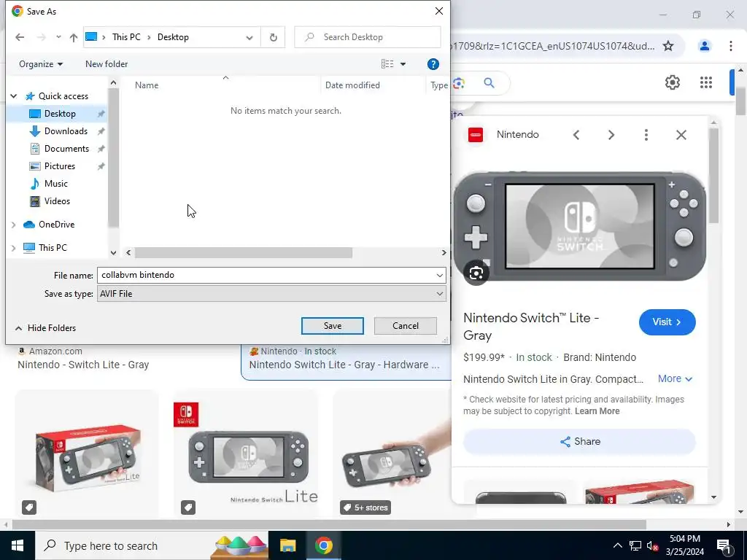This screenshot has height=560, width=747.
Task: Create a New folder
Action: [x=107, y=64]
